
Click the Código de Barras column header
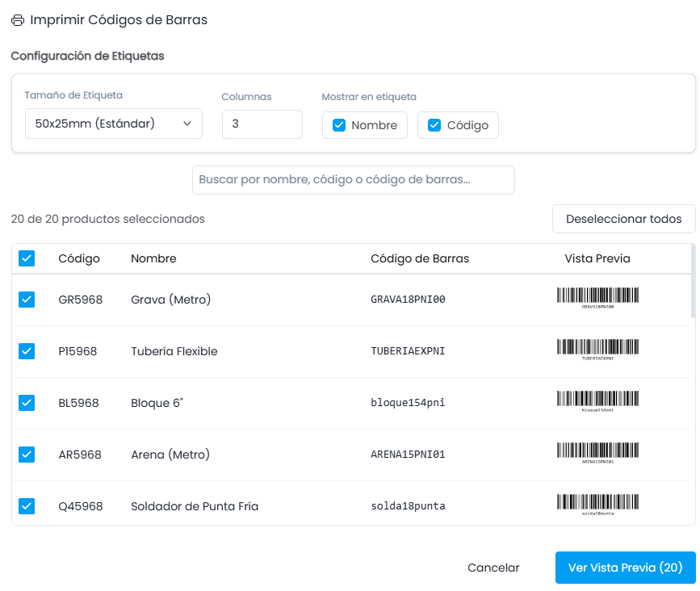tap(420, 258)
